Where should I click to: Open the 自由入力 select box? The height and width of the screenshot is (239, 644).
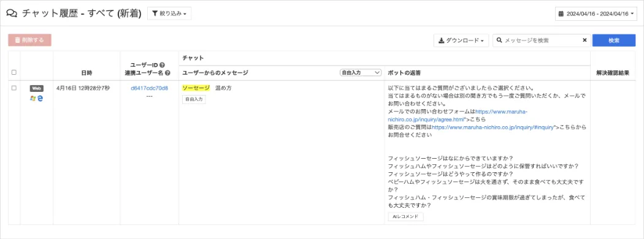(x=361, y=73)
